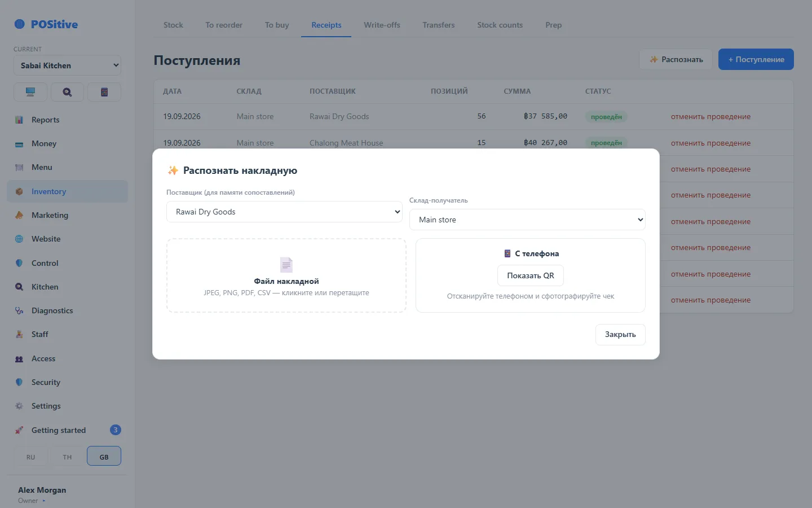Click the Показать QR button
The height and width of the screenshot is (508, 812).
coord(531,275)
